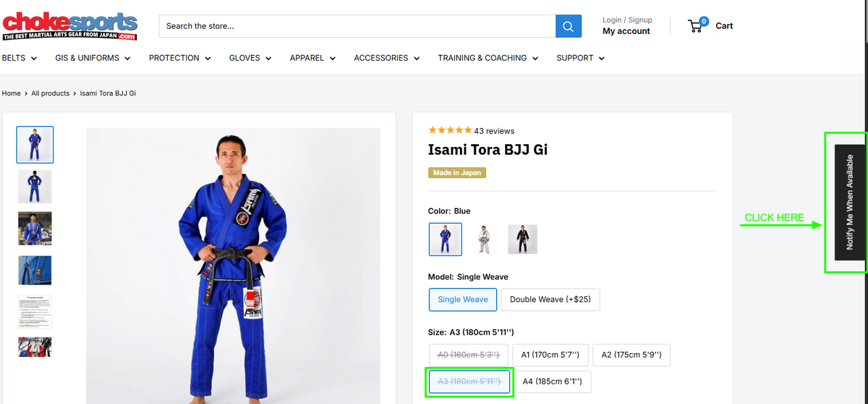Click the ChokeSports logo
868x404 pixels.
[69, 26]
